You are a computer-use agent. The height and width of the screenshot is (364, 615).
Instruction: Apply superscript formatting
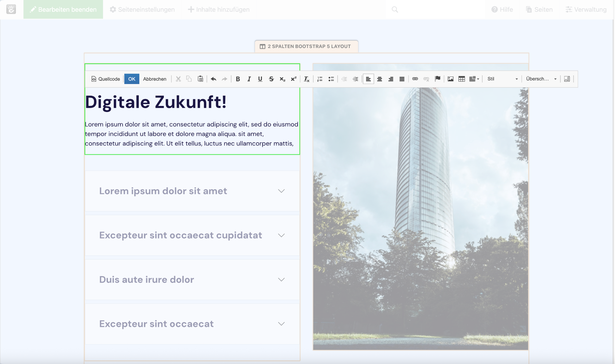tap(293, 79)
